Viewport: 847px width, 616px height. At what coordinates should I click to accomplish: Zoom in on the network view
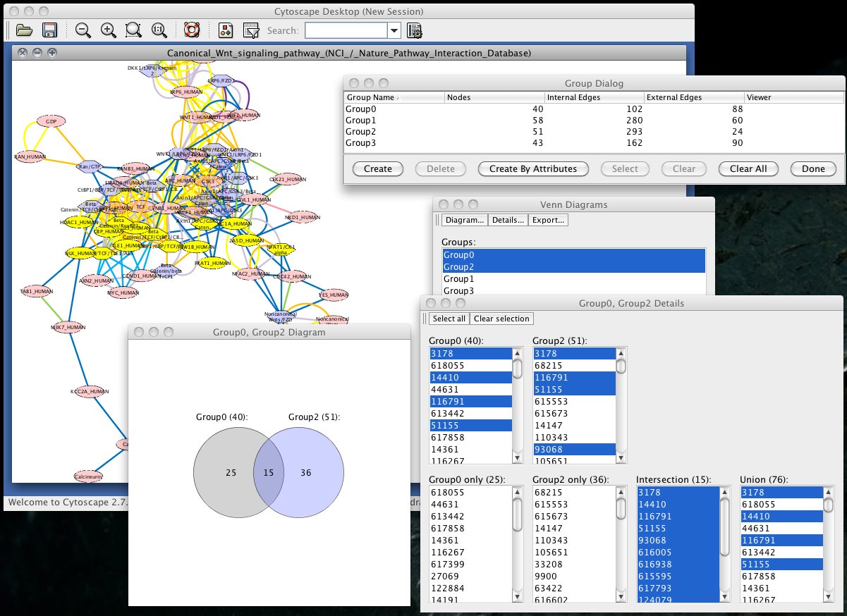[x=108, y=30]
